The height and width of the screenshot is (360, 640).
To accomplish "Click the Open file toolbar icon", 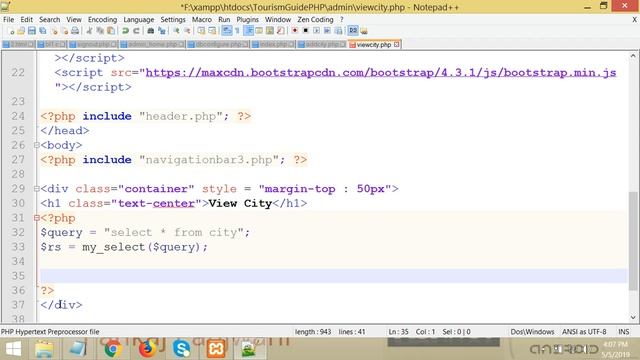I will (x=21, y=31).
